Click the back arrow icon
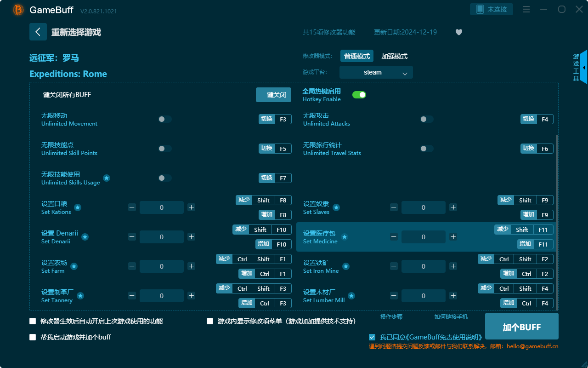This screenshot has height=368, width=588. [38, 32]
